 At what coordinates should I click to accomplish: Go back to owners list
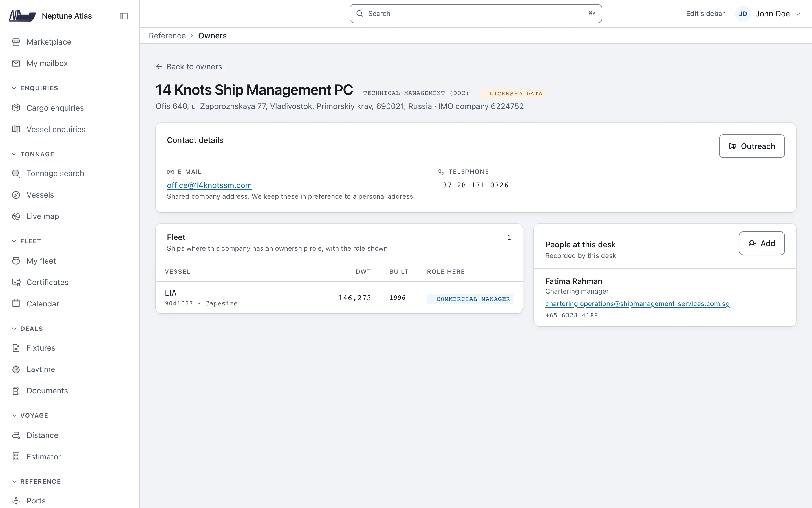pos(189,67)
